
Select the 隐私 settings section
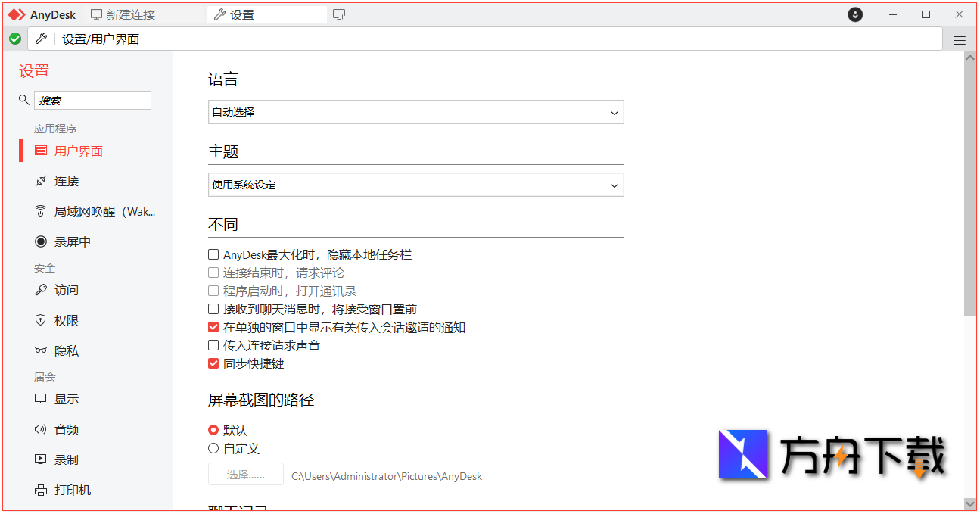pos(66,350)
